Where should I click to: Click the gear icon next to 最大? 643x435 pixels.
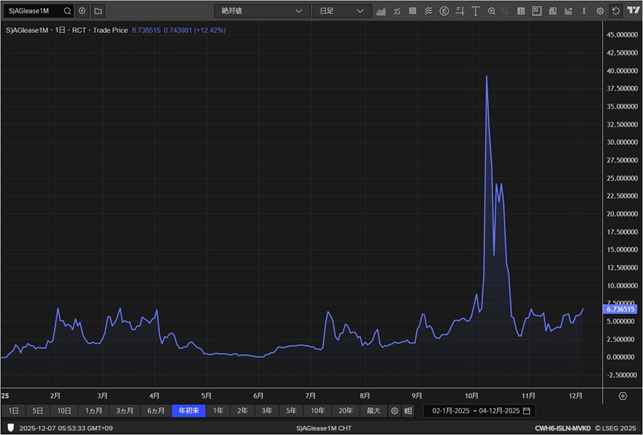click(x=394, y=411)
